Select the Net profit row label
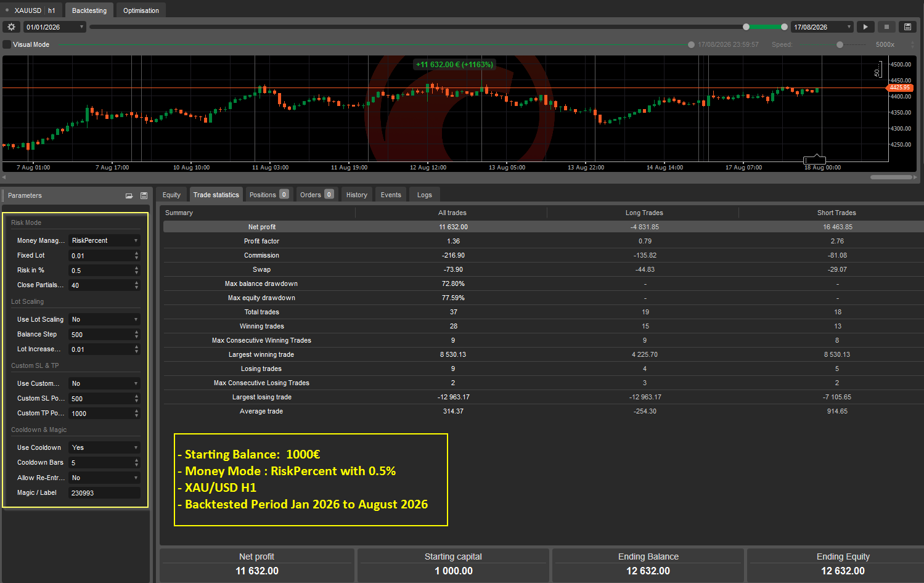The width and height of the screenshot is (924, 583). [x=262, y=227]
